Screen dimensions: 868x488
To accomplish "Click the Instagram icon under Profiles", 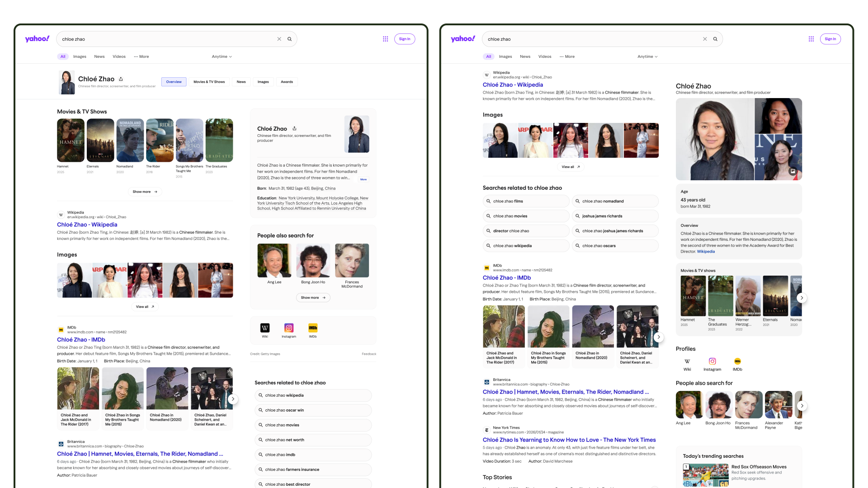I will (712, 361).
